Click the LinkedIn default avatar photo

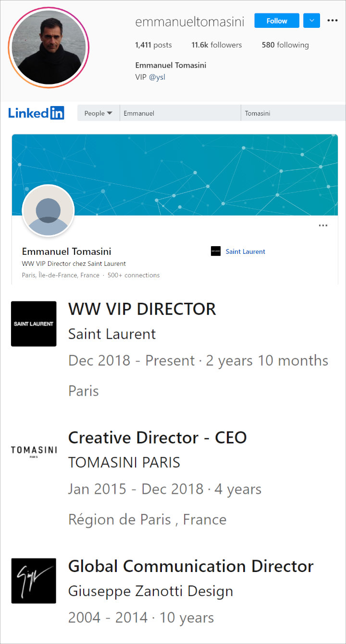(48, 211)
